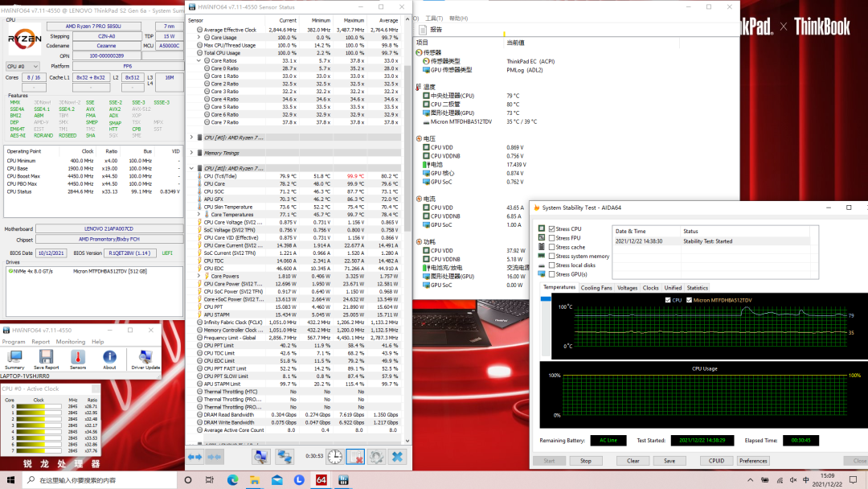Image resolution: width=868 pixels, height=489 pixels.
Task: Open Cortana circle icon on the taskbar
Action: [x=187, y=480]
